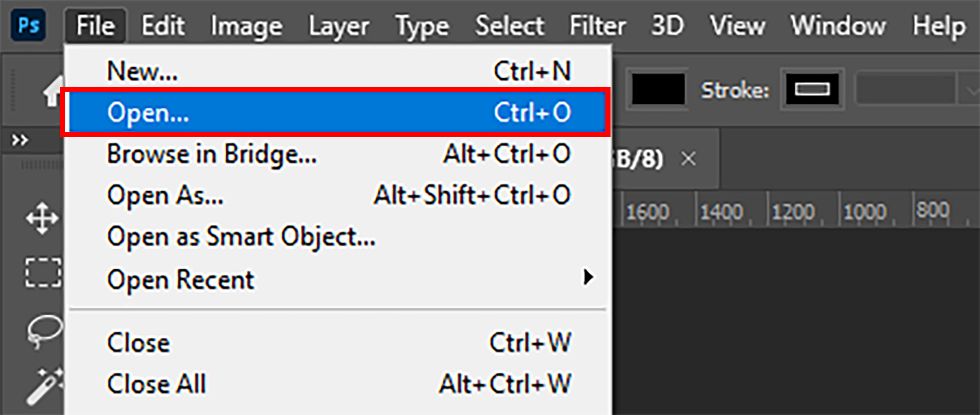Open the Filter menu
Viewport: 980px width, 415px height.
pyautogui.click(x=597, y=25)
